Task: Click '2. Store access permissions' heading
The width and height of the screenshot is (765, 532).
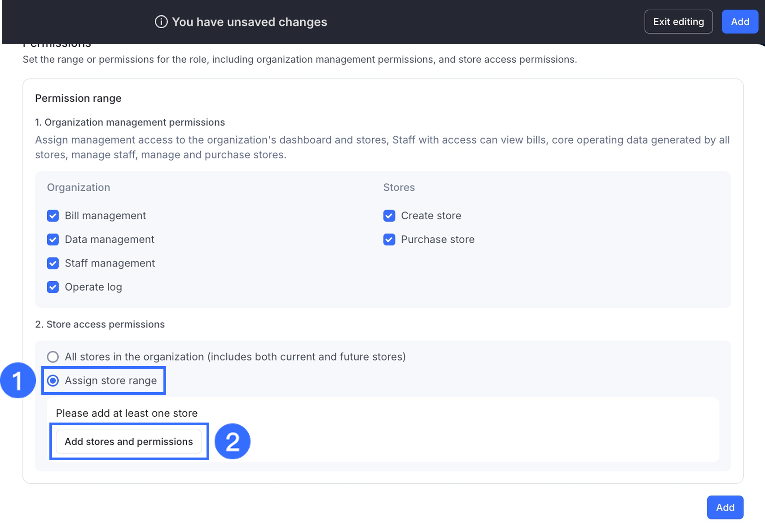Action: 100,324
